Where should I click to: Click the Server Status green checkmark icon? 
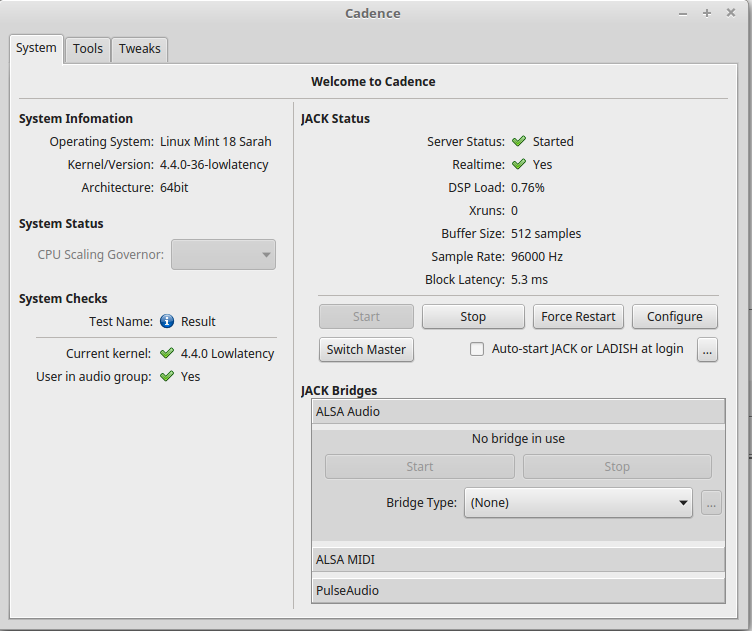point(519,141)
